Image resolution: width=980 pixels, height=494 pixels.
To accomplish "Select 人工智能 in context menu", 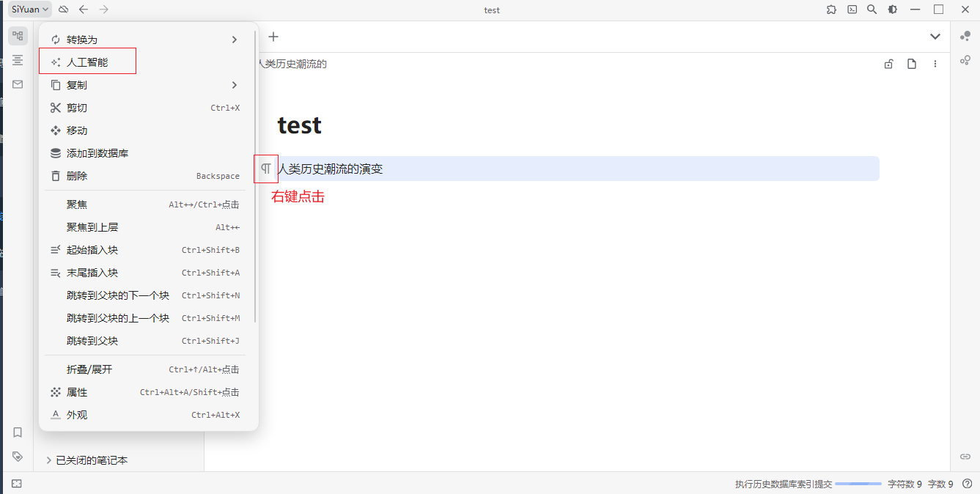I will 145,62.
